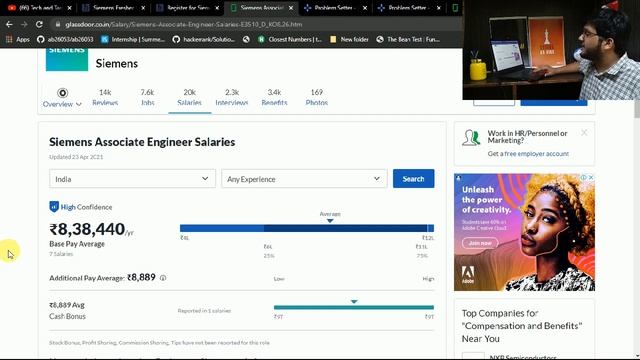Close the HR/Personnel employer promo card

(x=584, y=133)
